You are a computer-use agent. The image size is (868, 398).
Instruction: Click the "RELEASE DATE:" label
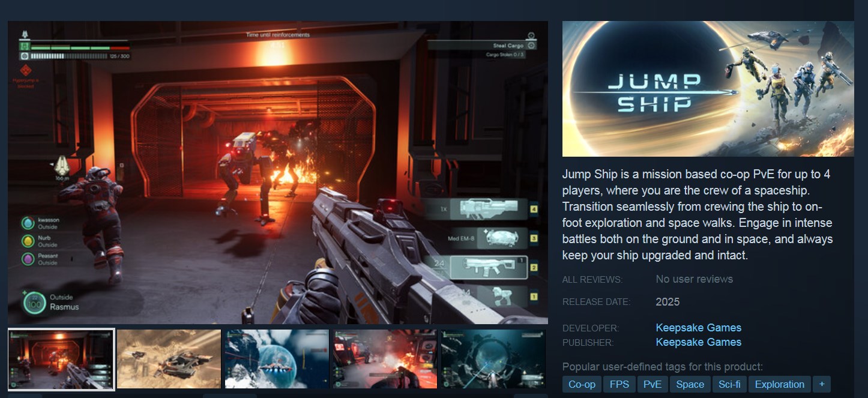click(x=596, y=302)
